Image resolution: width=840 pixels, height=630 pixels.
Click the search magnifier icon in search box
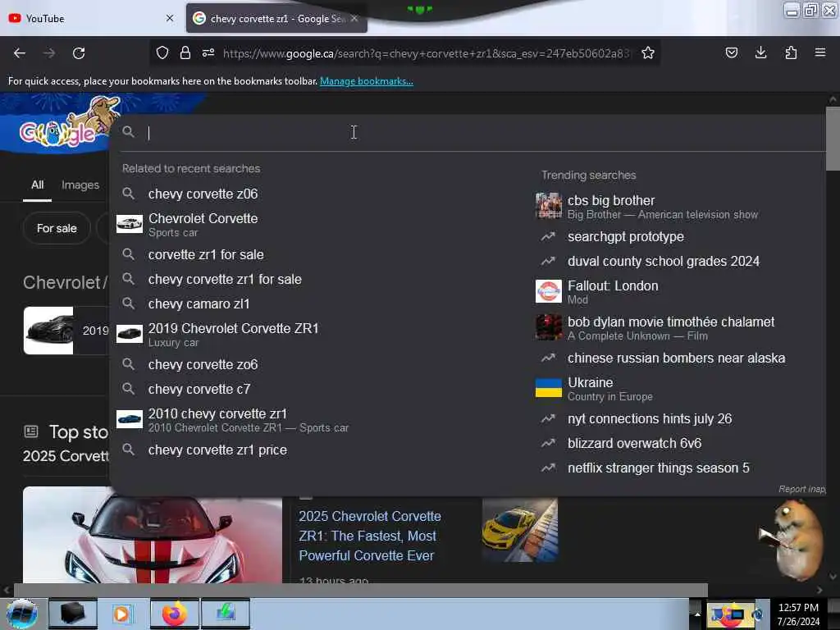(x=129, y=132)
